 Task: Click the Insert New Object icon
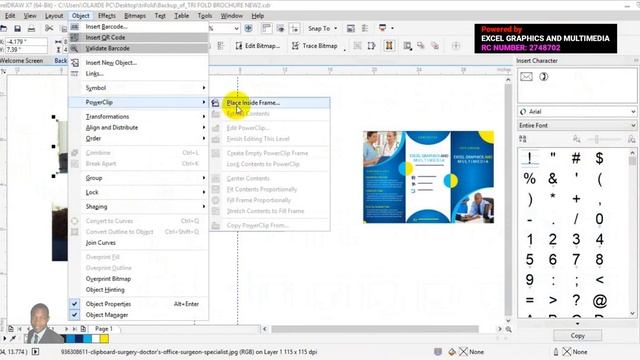pos(74,63)
